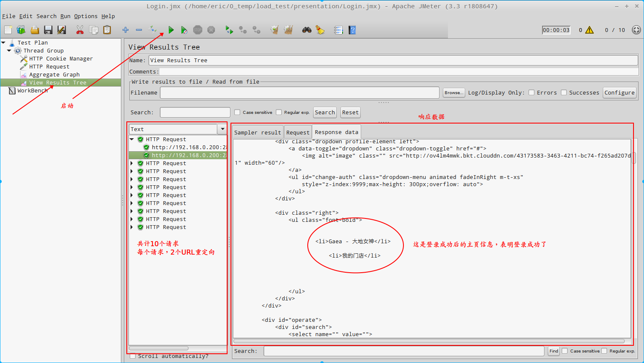Screen dimensions: 644x363
Task: Tick the Successes checkbox
Action: 564,93
